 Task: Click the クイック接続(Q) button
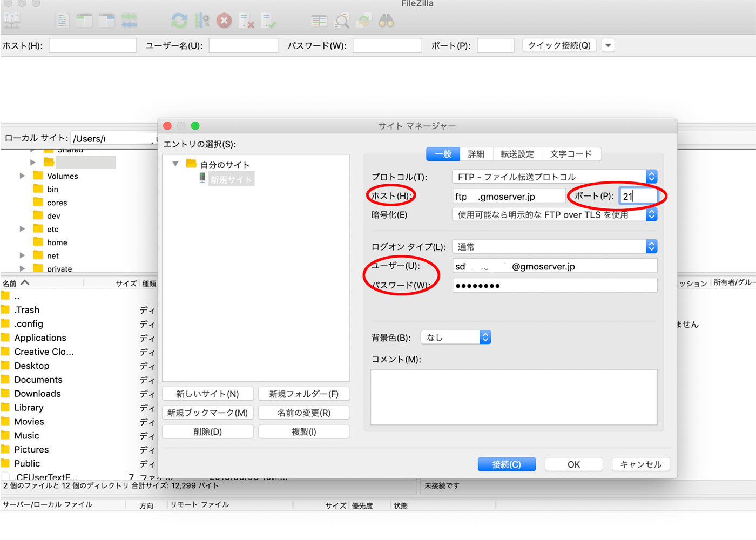[x=559, y=45]
